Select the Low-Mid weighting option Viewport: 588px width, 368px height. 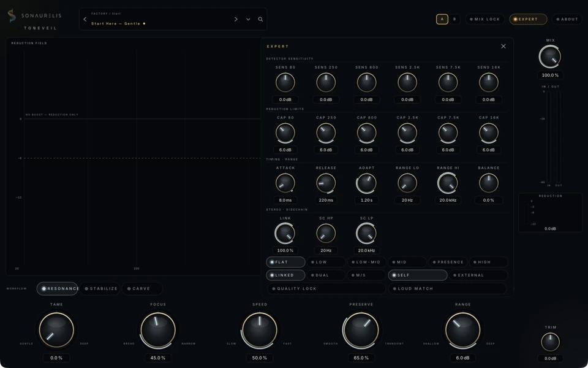click(367, 262)
